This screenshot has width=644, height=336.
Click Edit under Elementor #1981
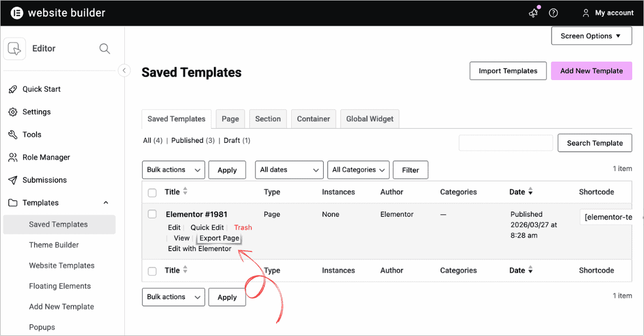[x=174, y=227]
